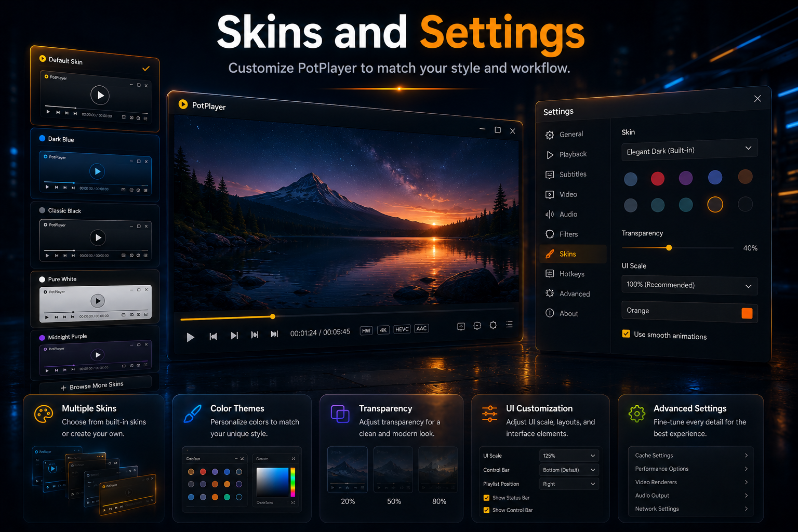798x532 pixels.
Task: Open the Control Bar Bottom (Default) dropdown
Action: click(x=569, y=470)
